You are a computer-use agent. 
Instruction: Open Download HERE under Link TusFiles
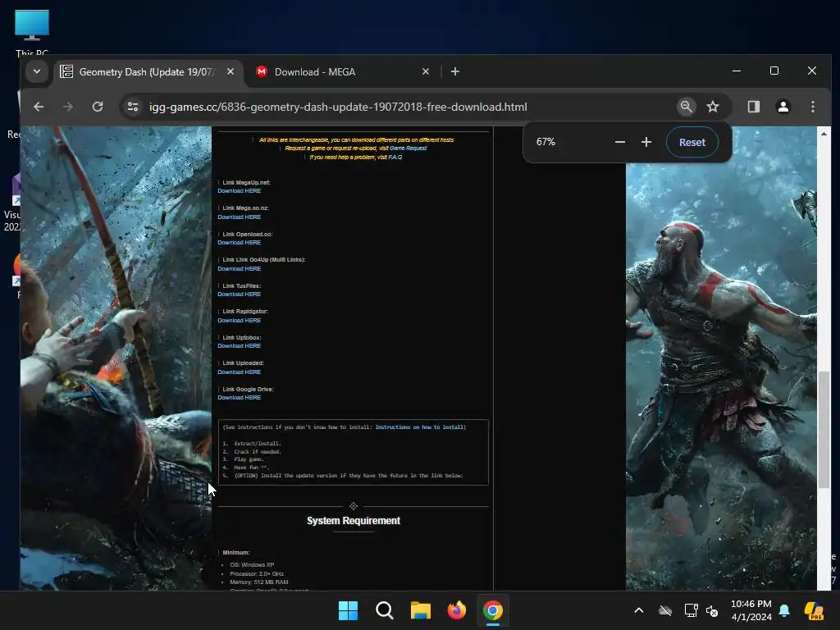coord(240,294)
